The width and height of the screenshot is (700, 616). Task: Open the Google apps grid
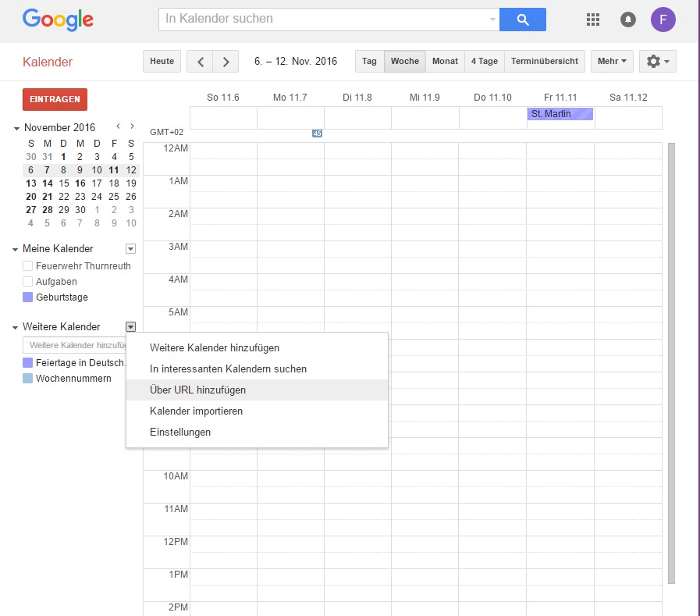tap(592, 20)
